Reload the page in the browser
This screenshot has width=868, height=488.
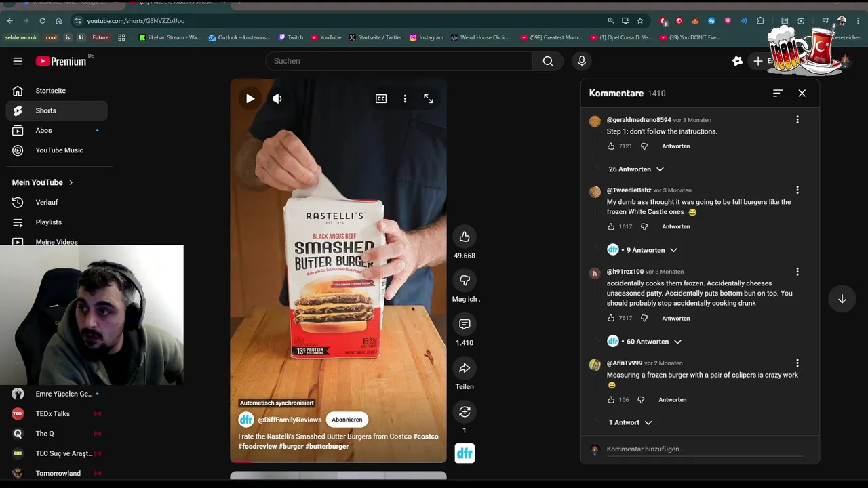(42, 21)
